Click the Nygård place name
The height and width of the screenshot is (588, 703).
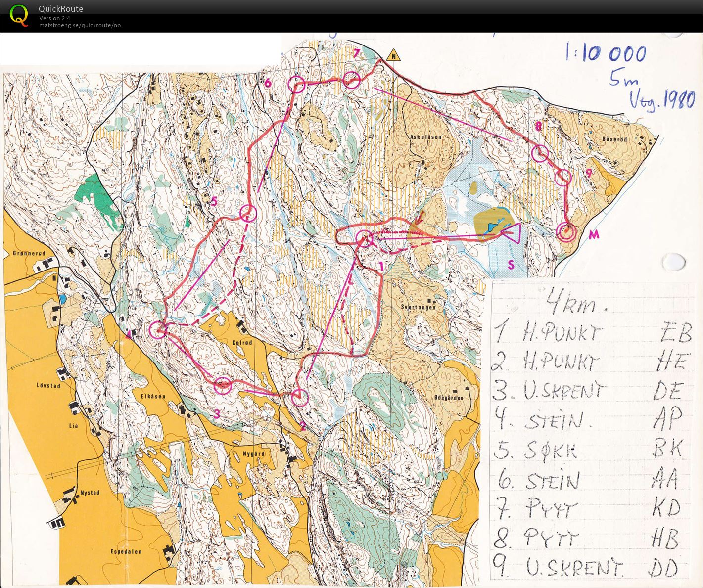254,453
